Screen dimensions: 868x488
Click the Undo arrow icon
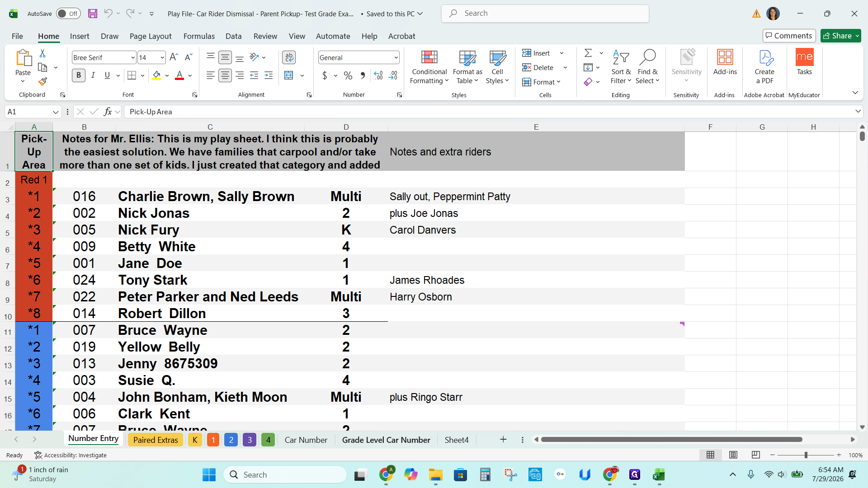click(x=108, y=14)
